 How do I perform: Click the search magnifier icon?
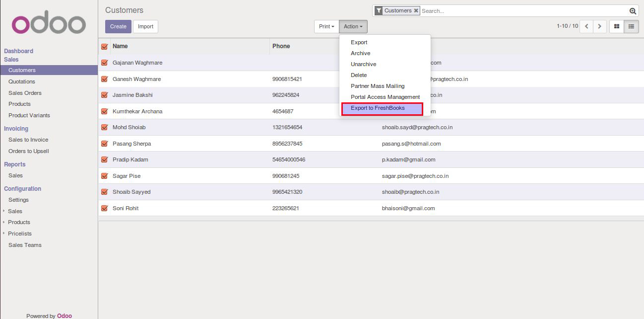click(633, 11)
